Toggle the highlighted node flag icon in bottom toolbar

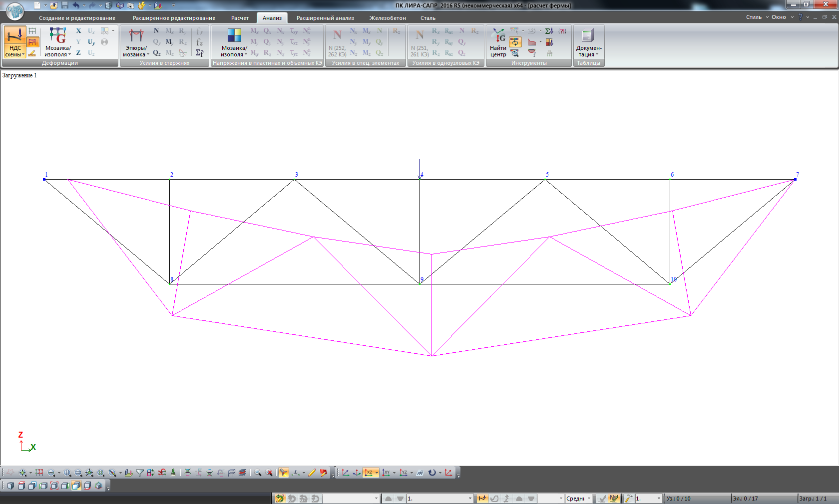tap(283, 473)
